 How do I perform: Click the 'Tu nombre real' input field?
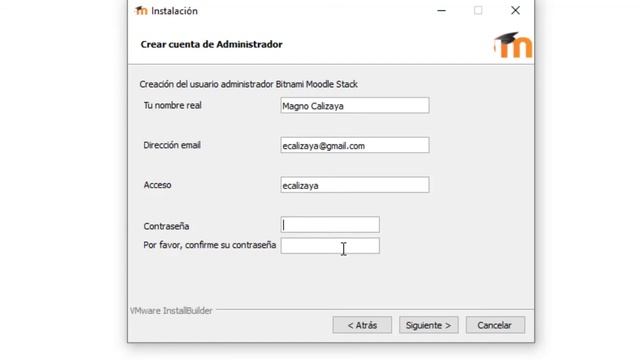tap(355, 105)
